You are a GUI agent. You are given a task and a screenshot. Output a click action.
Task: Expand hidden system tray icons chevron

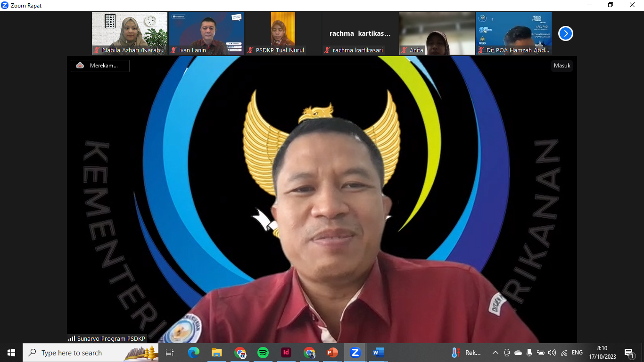click(x=495, y=353)
